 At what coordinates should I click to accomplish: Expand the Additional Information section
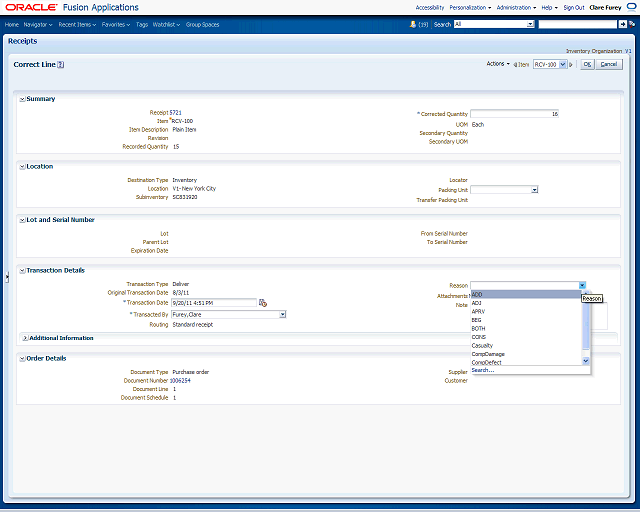(x=25, y=338)
